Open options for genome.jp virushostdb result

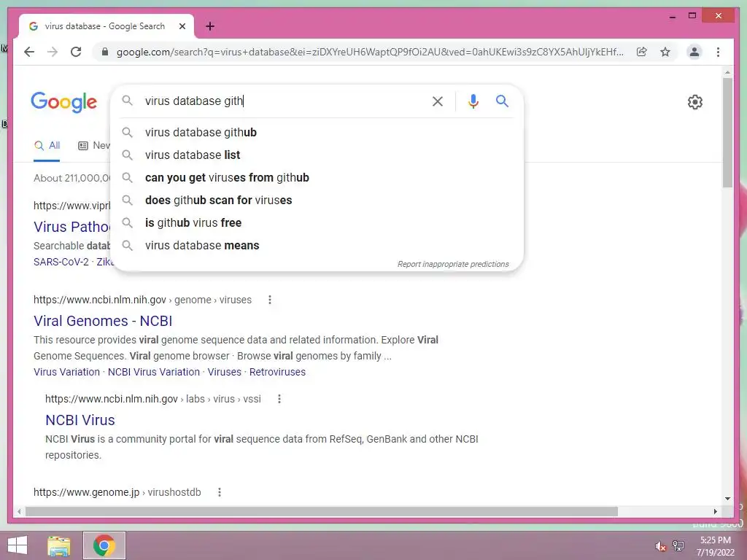click(x=219, y=492)
